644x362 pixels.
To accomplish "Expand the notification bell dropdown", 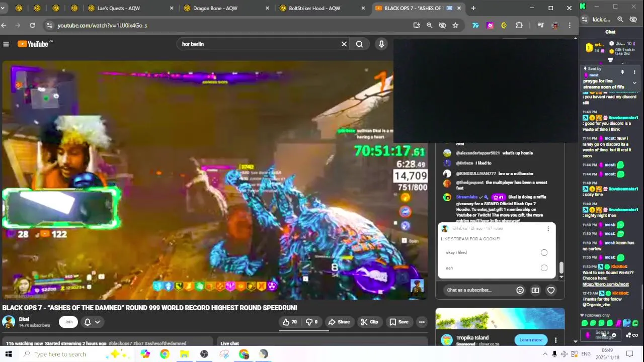I will click(92, 322).
